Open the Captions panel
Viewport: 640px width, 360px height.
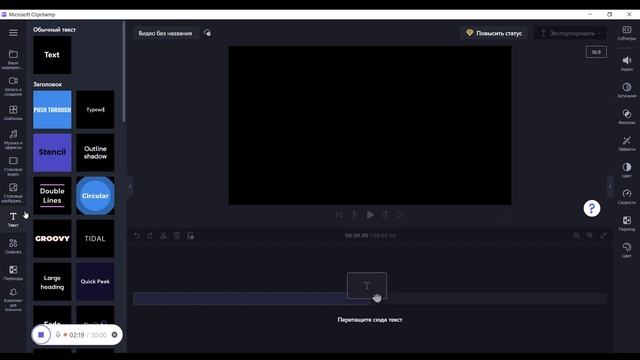click(x=627, y=33)
